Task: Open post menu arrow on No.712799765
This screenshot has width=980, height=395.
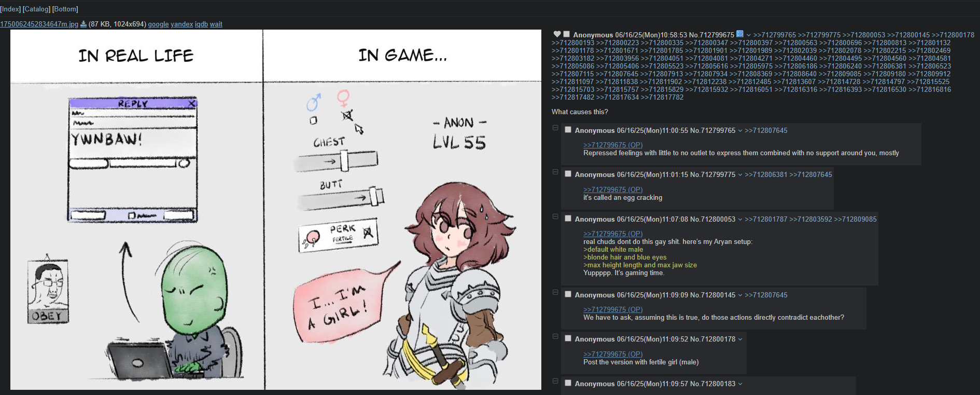Action: coord(740,131)
